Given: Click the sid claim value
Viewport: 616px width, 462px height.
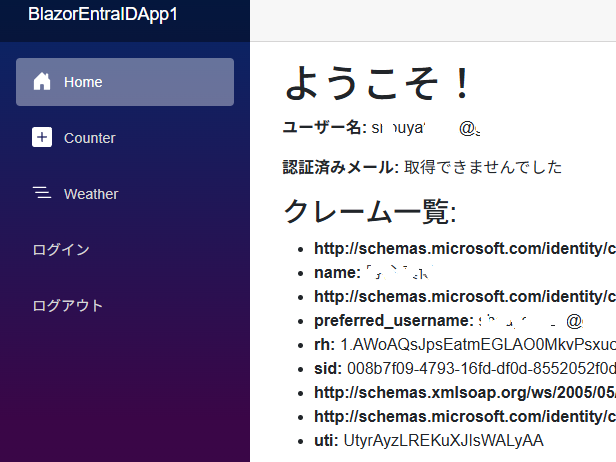Looking at the screenshot, I should pos(481,368).
